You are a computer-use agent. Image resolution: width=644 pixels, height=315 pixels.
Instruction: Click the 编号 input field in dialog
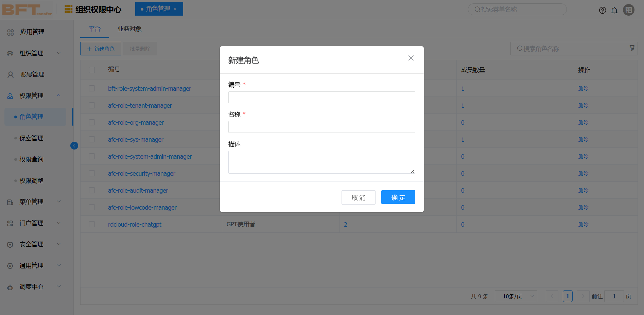[x=321, y=97]
